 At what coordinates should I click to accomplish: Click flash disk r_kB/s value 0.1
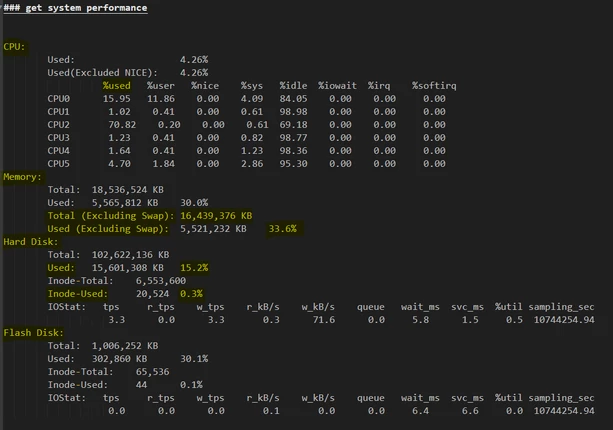pyautogui.click(x=271, y=411)
